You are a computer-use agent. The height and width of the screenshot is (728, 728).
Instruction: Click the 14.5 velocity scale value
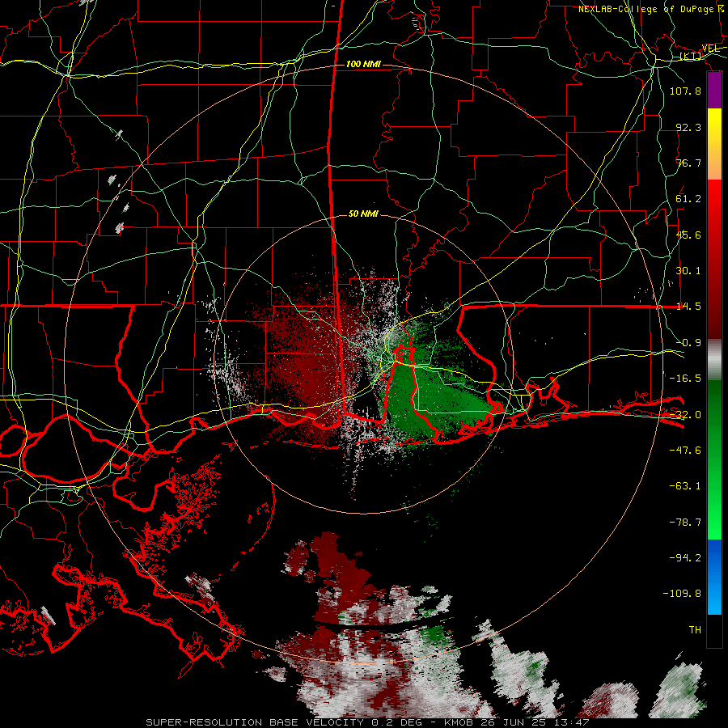point(688,307)
